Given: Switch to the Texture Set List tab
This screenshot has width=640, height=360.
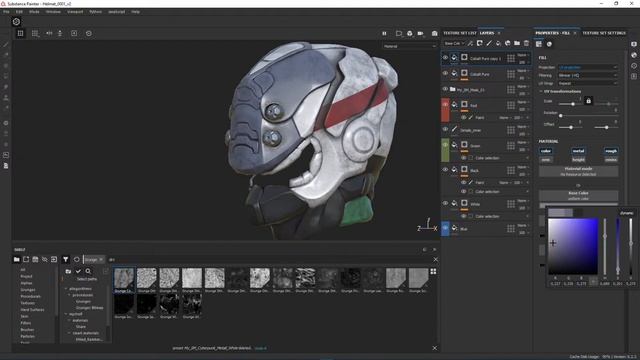Looking at the screenshot, I should [460, 33].
